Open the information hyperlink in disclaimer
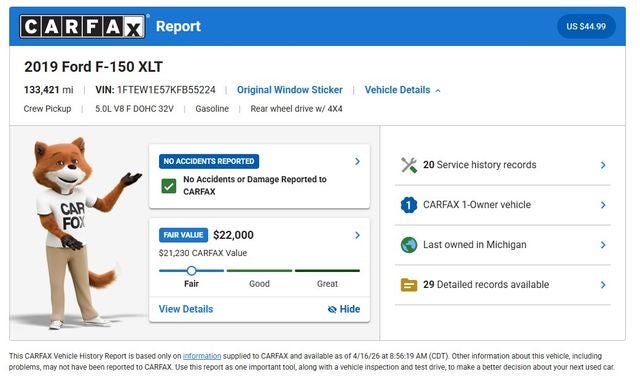Screen dimensions: 640x380 click(202, 356)
